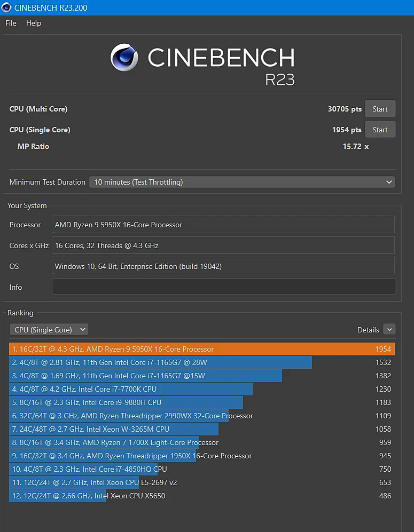Viewport: 414px width, 532px height.
Task: Select the Ryzen 9 5950X ranking row
Action: 202,349
